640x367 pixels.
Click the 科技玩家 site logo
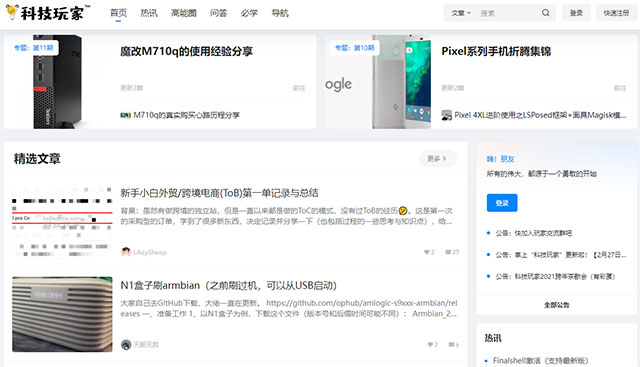pyautogui.click(x=47, y=13)
